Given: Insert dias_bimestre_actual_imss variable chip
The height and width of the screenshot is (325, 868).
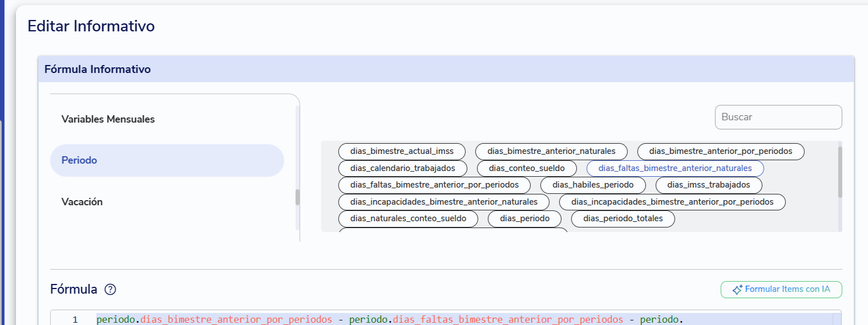Looking at the screenshot, I should tap(402, 152).
